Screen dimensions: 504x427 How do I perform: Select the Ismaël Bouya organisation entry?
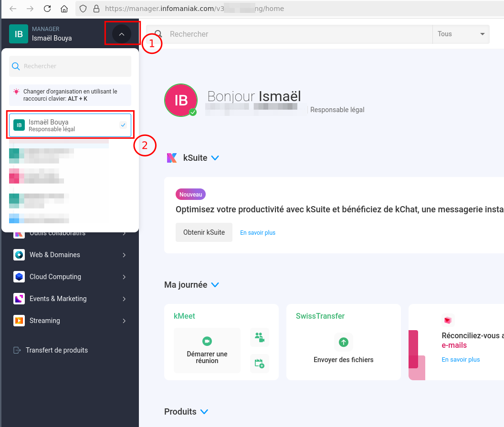[70, 125]
